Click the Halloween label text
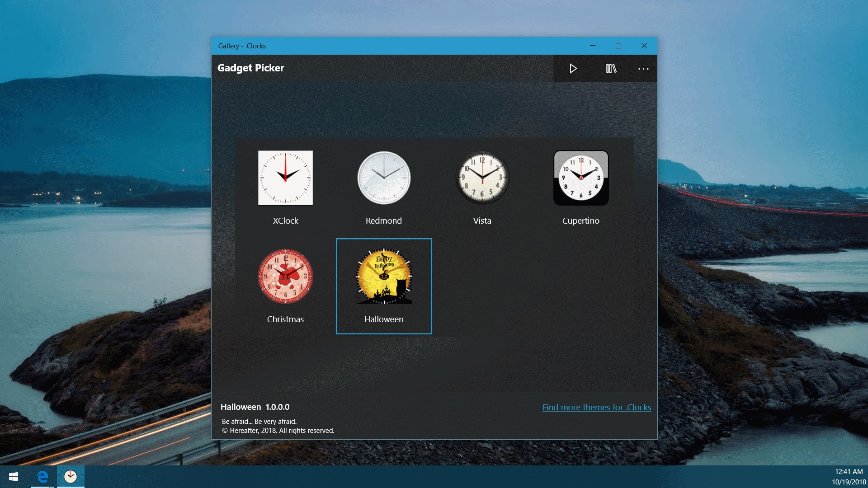Image resolution: width=868 pixels, height=488 pixels. click(384, 319)
